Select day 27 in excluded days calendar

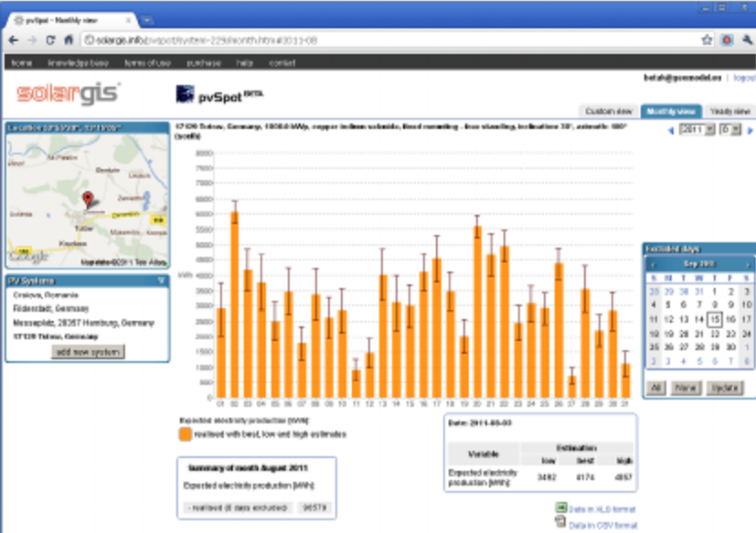click(683, 346)
